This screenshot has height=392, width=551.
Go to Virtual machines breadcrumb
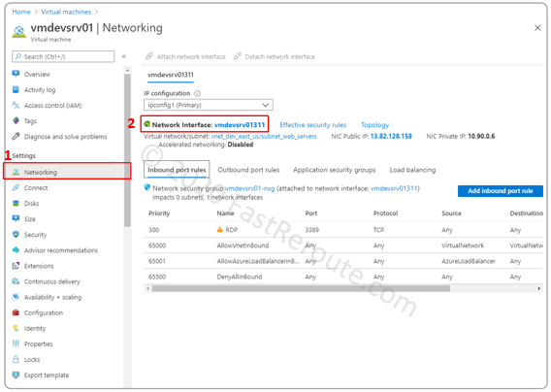coord(66,12)
